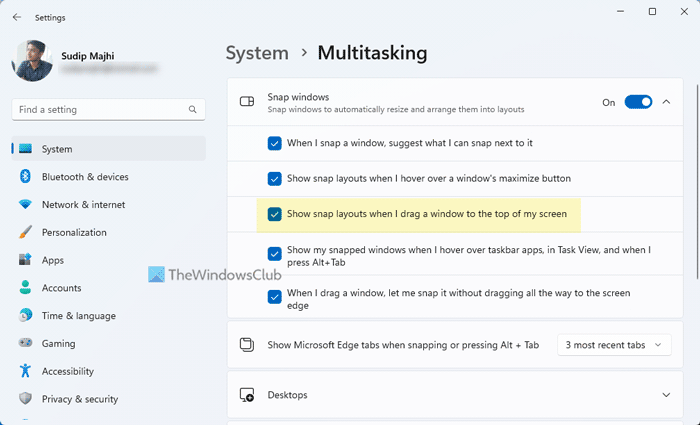
Task: Open the 3 most recent tabs dropdown
Action: [612, 345]
